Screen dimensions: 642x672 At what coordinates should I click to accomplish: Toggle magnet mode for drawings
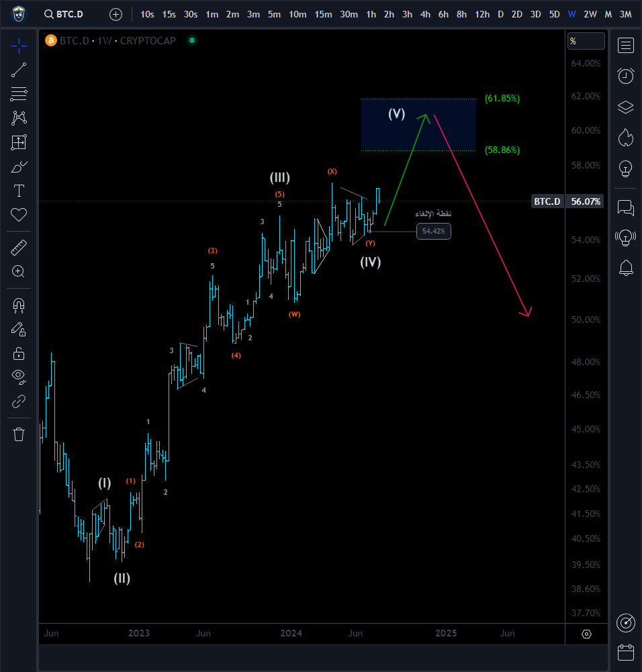(x=19, y=305)
